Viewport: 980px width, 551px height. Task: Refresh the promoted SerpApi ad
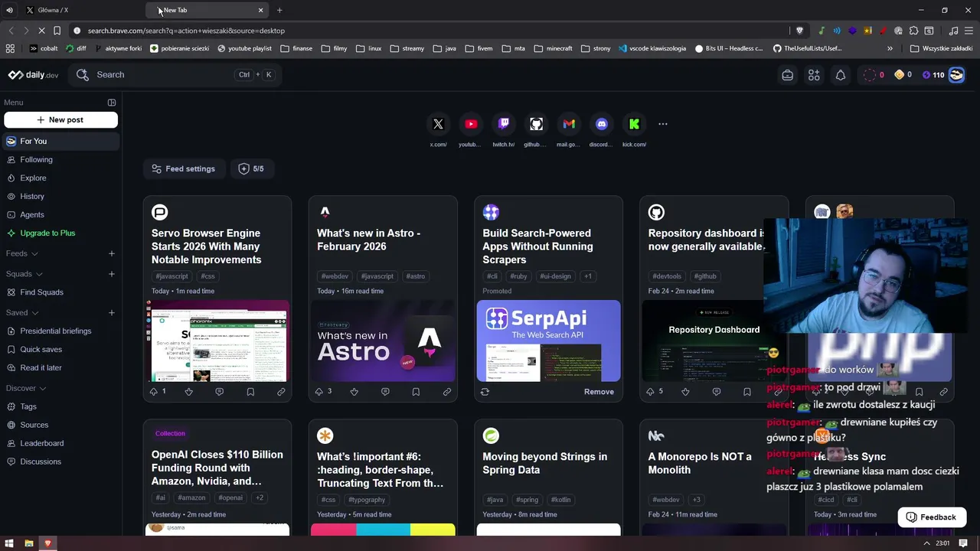tap(485, 392)
